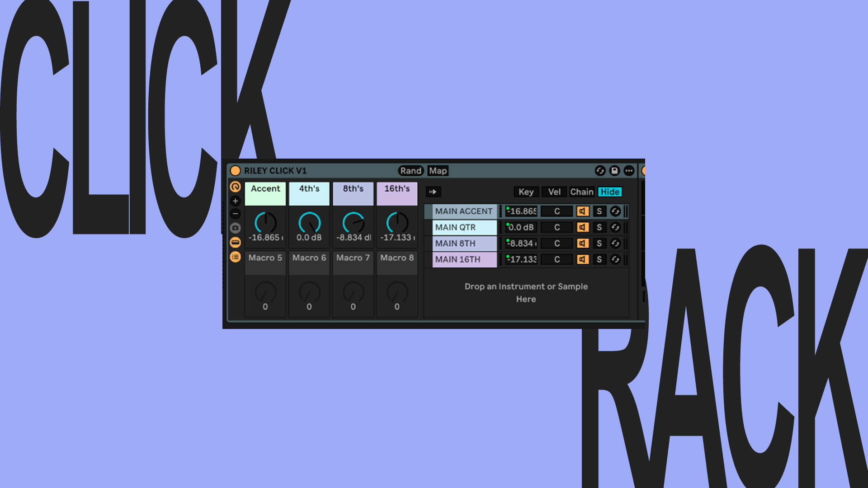
Task: Toggle the chain list view icon
Action: click(x=235, y=257)
